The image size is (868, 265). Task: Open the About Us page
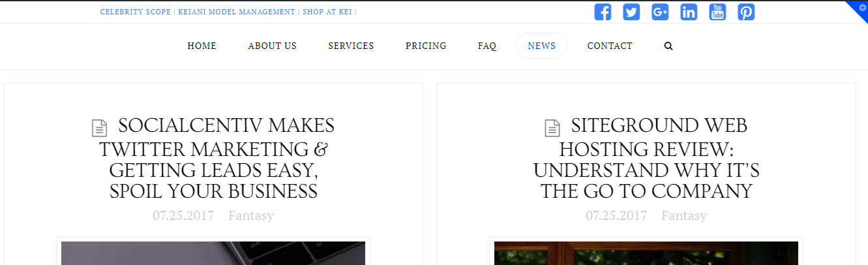tap(272, 46)
